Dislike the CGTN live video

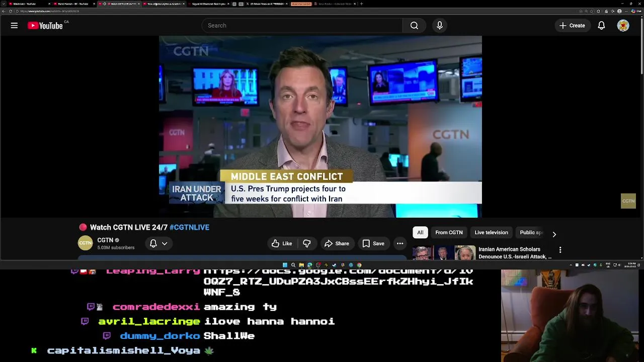click(x=306, y=243)
